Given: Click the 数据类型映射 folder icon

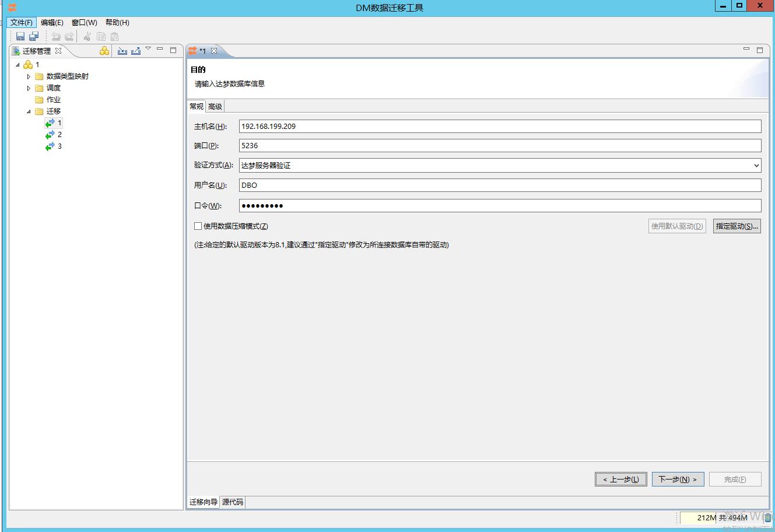Looking at the screenshot, I should coord(39,76).
